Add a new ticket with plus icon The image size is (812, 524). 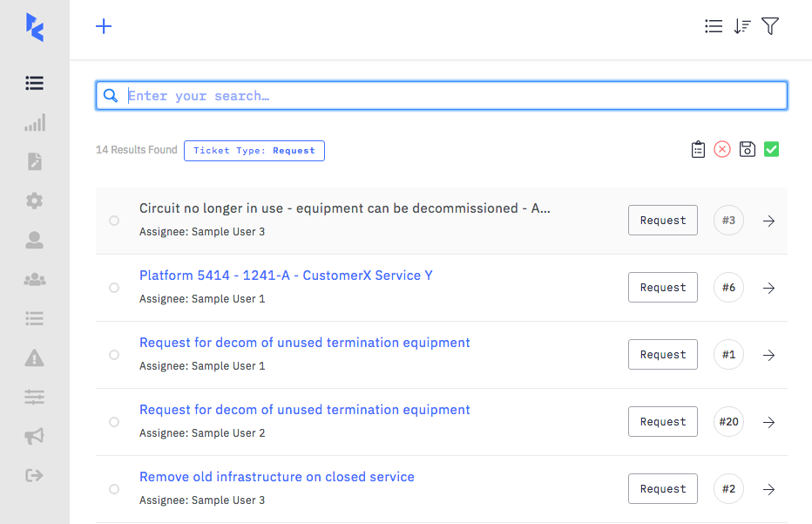[x=104, y=26]
